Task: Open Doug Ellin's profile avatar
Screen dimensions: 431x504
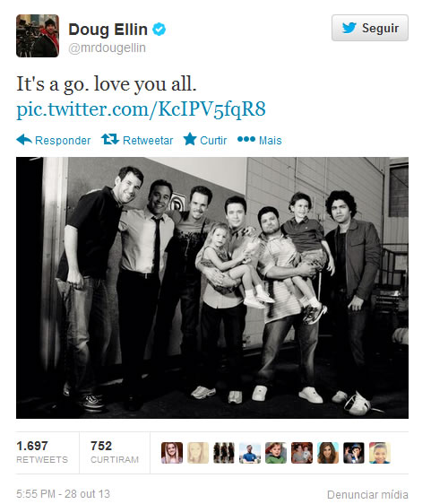Action: coord(38,36)
